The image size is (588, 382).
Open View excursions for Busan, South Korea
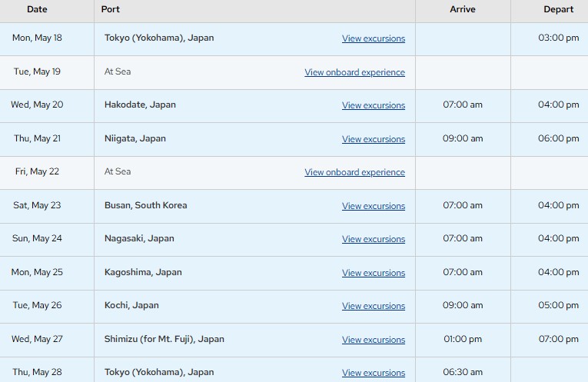[x=374, y=206]
